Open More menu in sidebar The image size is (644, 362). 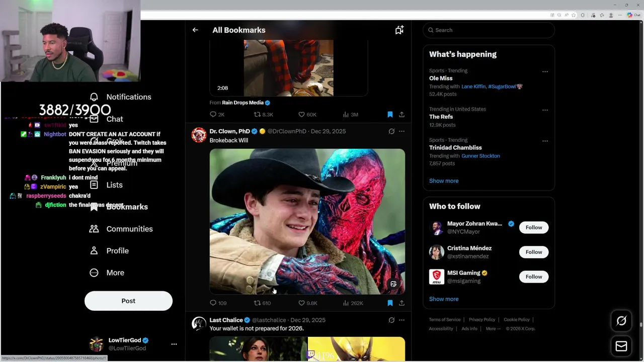(x=107, y=273)
